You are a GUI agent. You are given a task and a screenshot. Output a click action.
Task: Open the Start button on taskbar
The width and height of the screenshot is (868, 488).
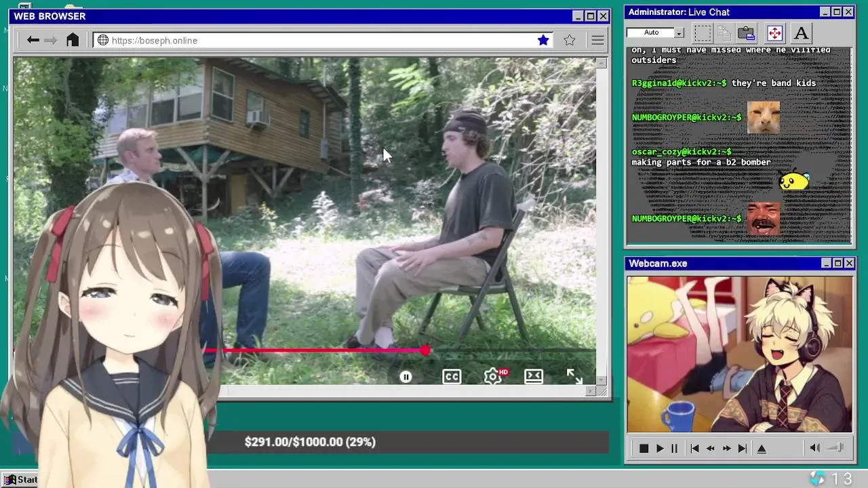(x=20, y=480)
